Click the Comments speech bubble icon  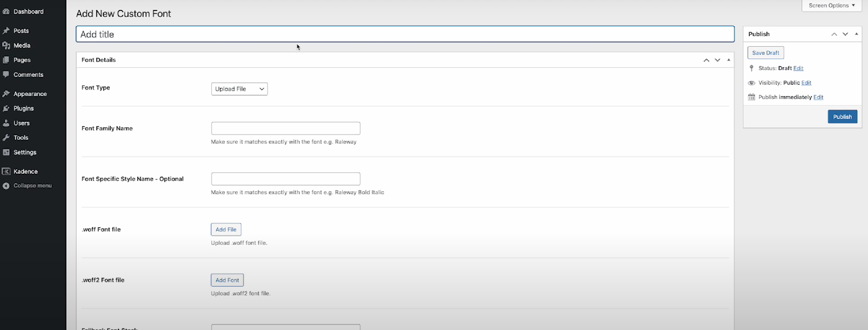pos(6,74)
